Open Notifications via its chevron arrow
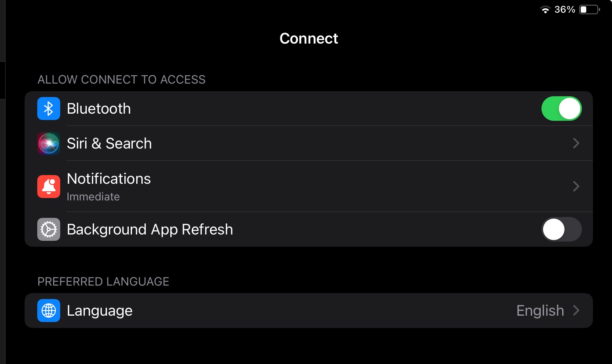This screenshot has width=612, height=364. click(x=576, y=186)
